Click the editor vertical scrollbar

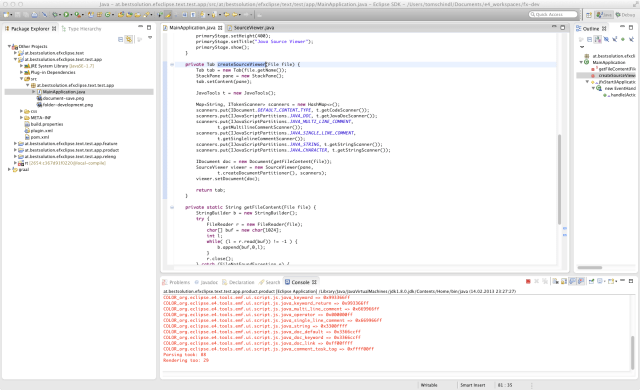559,179
